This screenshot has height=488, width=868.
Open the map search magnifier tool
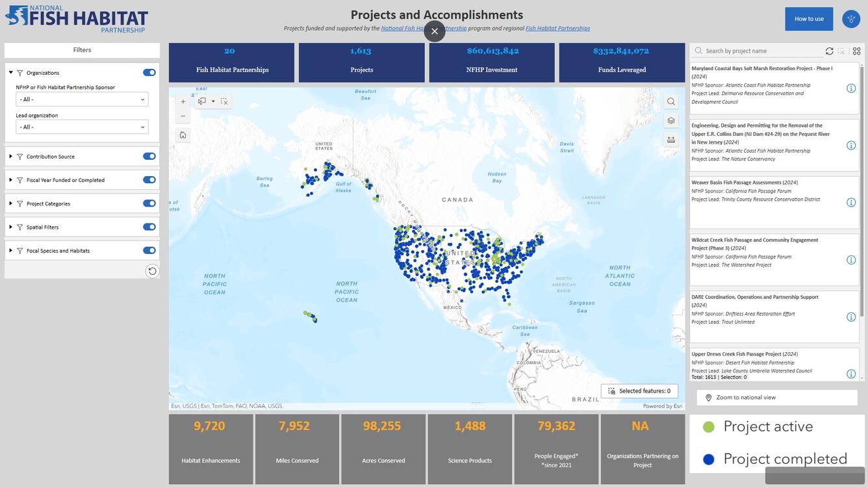tap(670, 101)
